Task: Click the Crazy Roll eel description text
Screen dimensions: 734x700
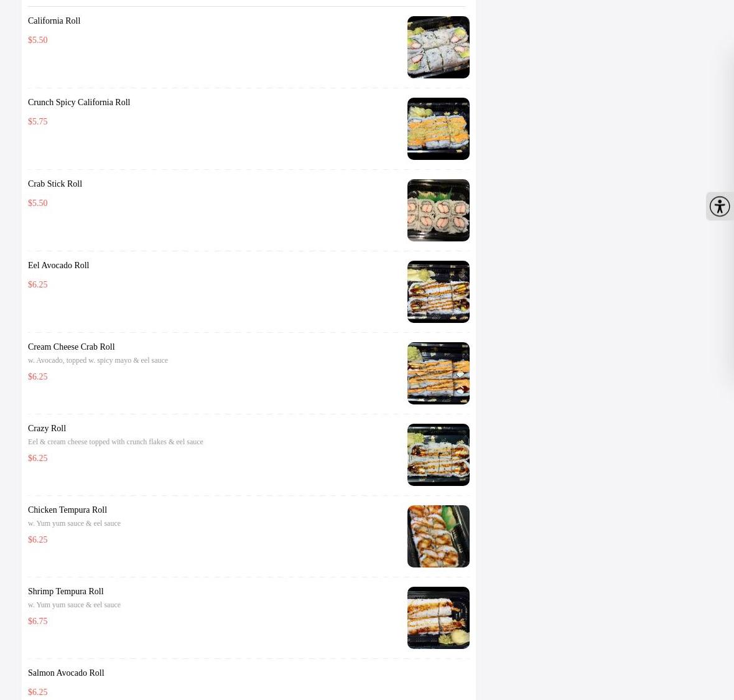Action: (115, 442)
